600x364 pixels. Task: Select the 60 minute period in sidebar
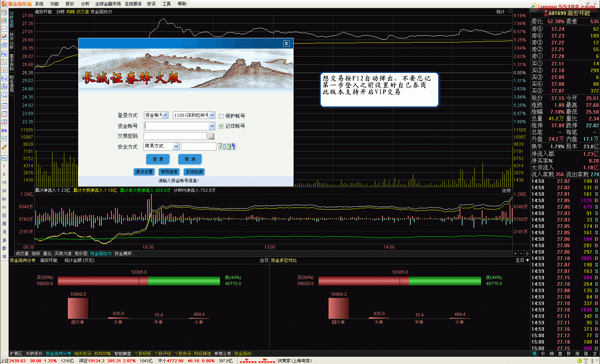(4, 199)
